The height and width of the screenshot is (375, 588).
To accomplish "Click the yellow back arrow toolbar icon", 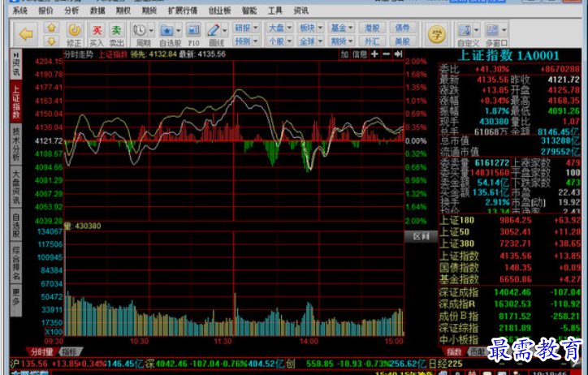I will tap(26, 34).
